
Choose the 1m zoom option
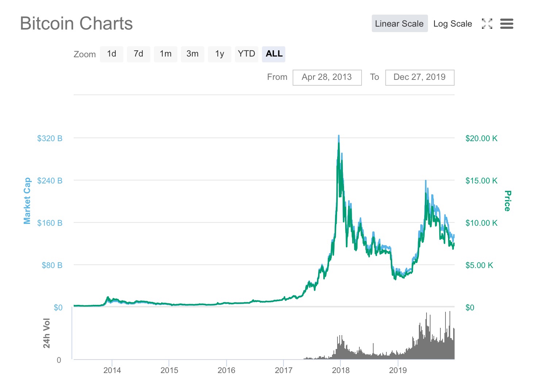pos(166,54)
